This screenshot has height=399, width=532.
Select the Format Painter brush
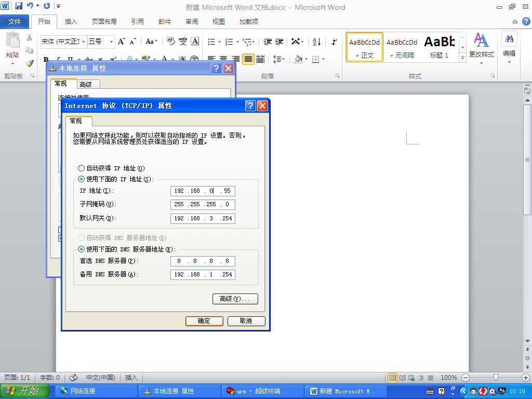click(30, 63)
